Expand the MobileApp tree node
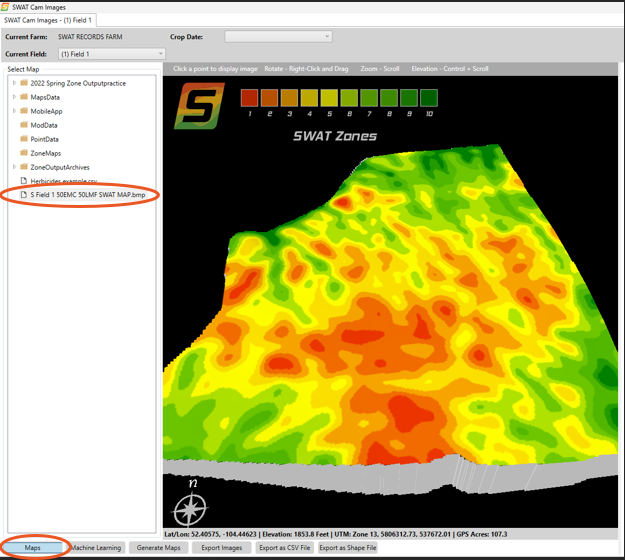 pos(14,111)
